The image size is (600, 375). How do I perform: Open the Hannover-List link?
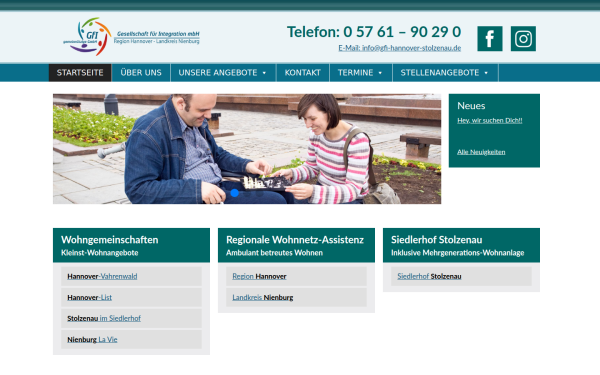click(x=90, y=297)
